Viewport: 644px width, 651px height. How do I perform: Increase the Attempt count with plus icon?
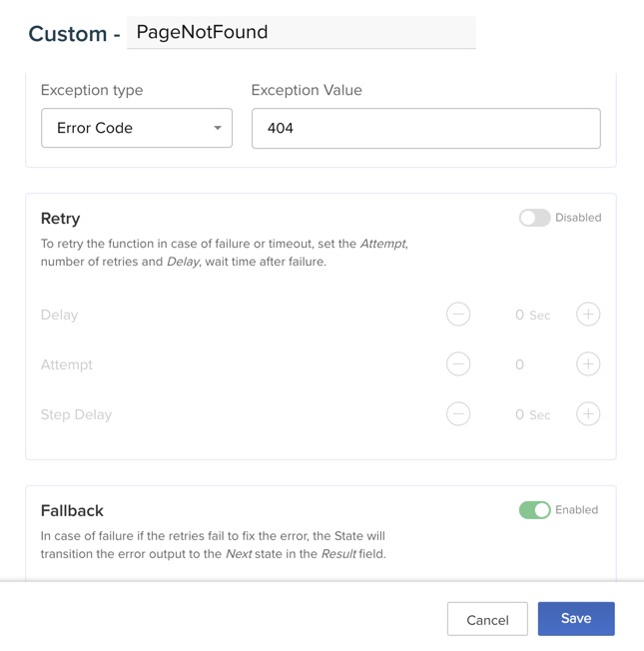[588, 364]
